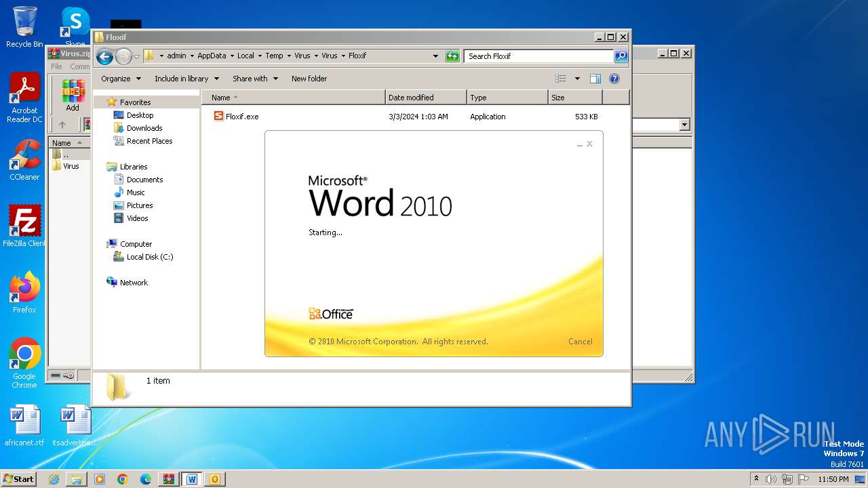Open the Organize dropdown menu
868x488 pixels.
point(121,79)
